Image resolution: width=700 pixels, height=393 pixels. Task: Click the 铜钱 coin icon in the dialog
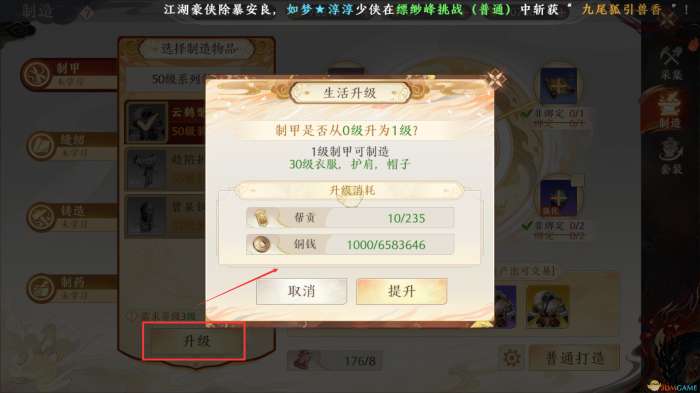click(x=262, y=244)
